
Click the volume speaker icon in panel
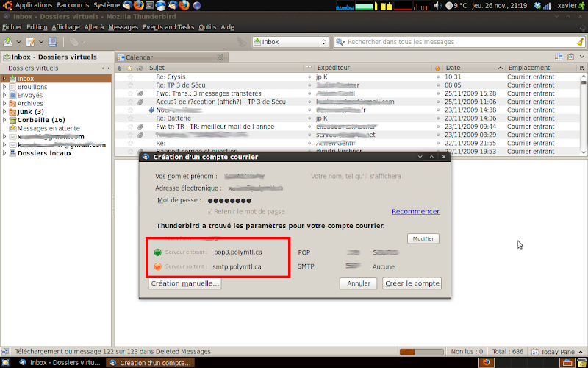(x=437, y=5)
